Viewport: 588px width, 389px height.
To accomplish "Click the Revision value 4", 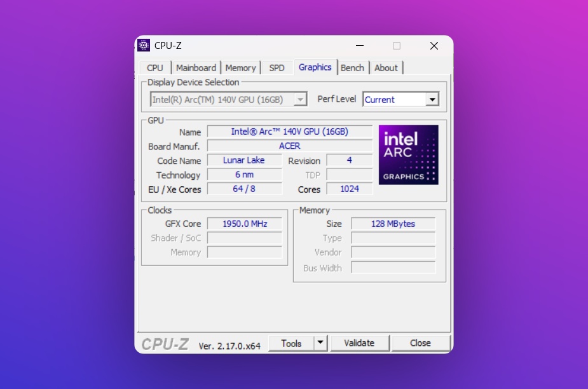I will coord(350,160).
